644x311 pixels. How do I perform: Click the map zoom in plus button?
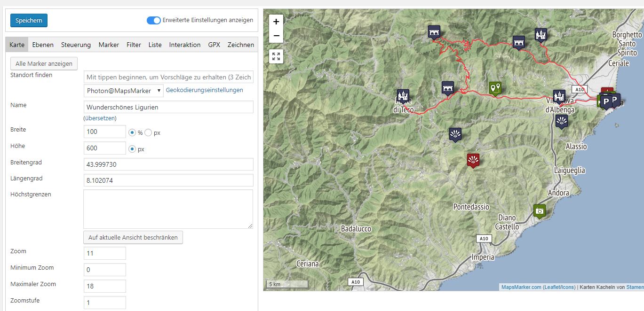pyautogui.click(x=276, y=21)
